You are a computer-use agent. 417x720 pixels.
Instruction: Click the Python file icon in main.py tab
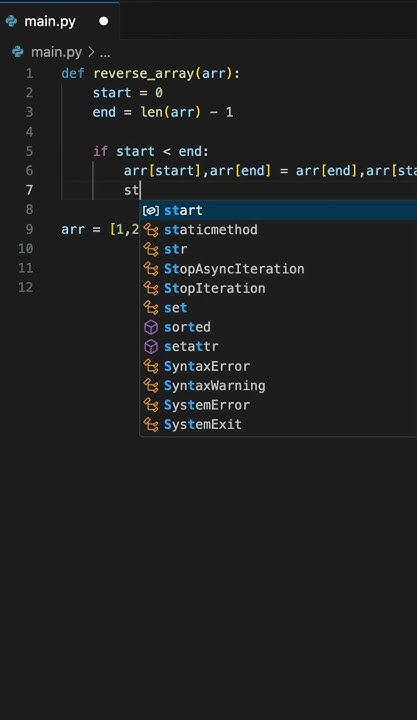(x=11, y=21)
